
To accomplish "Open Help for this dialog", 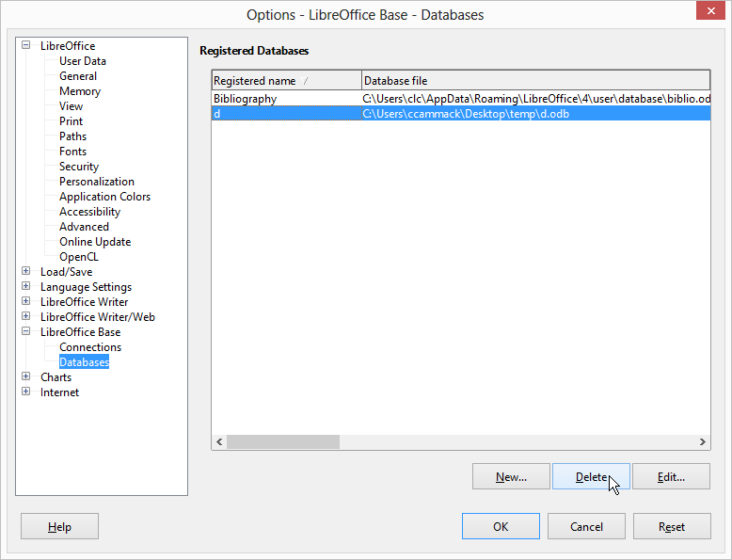I will [60, 526].
